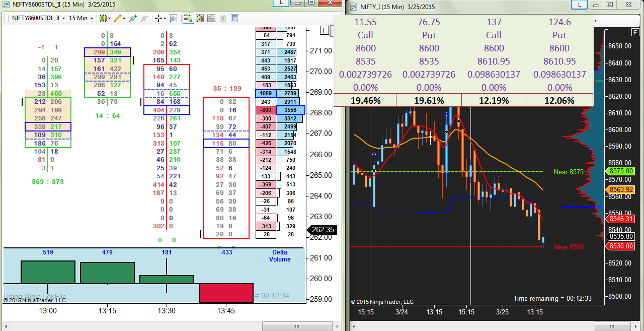Click the NIFTY_I window title icon
The width and height of the screenshot is (644, 331).
(354, 7)
